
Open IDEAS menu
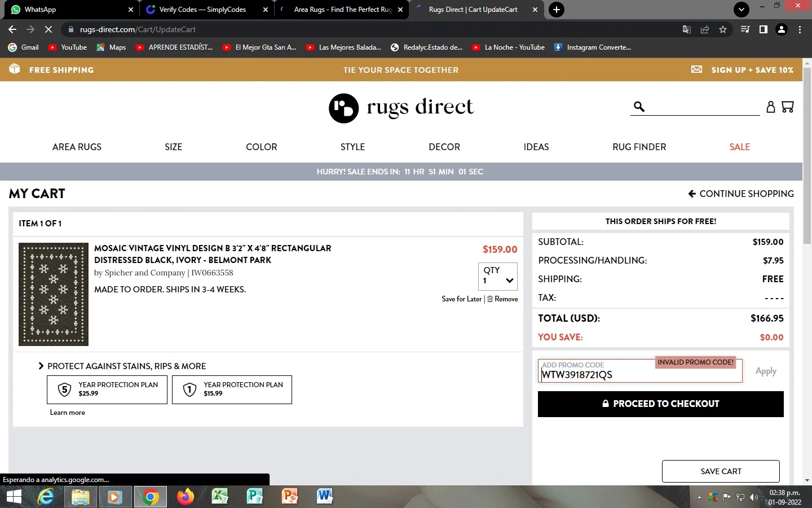536,147
